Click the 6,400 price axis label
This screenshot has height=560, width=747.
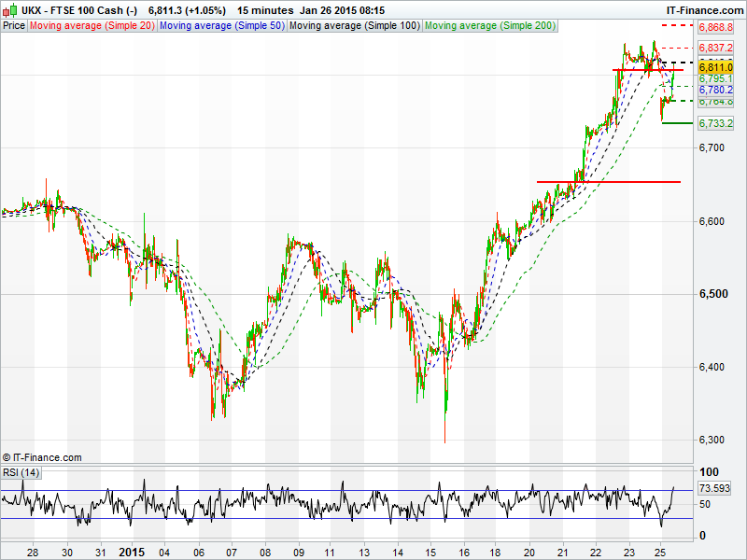click(712, 367)
